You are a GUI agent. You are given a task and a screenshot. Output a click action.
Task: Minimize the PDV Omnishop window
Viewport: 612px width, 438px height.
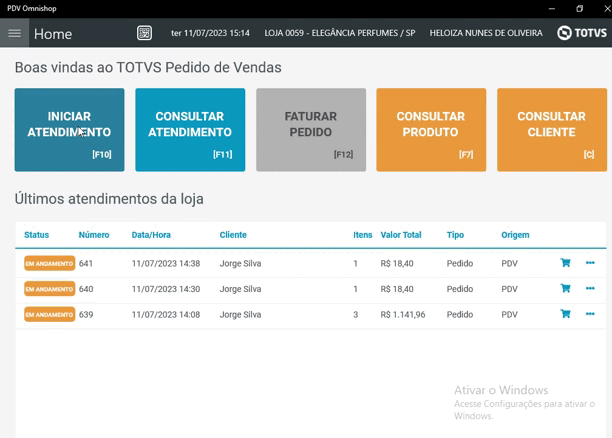[552, 9]
